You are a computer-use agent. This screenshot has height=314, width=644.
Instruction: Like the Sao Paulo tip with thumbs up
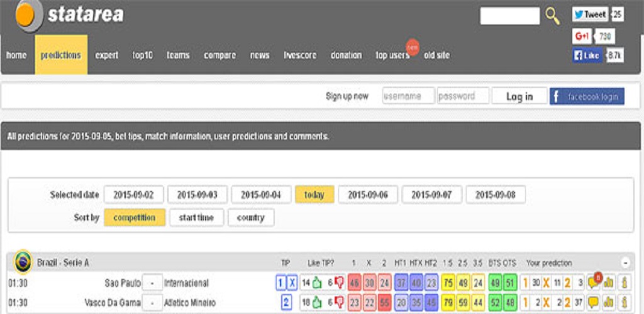click(317, 283)
